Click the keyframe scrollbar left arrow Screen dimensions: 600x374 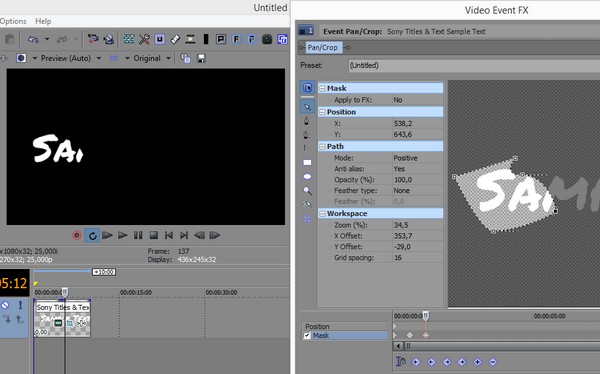point(398,346)
